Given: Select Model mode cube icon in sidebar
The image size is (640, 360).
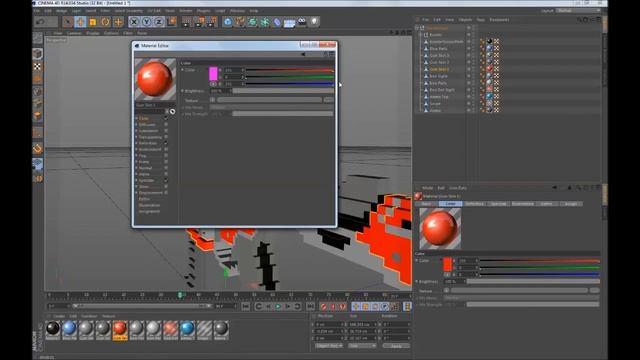Looking at the screenshot, I should [38, 53].
